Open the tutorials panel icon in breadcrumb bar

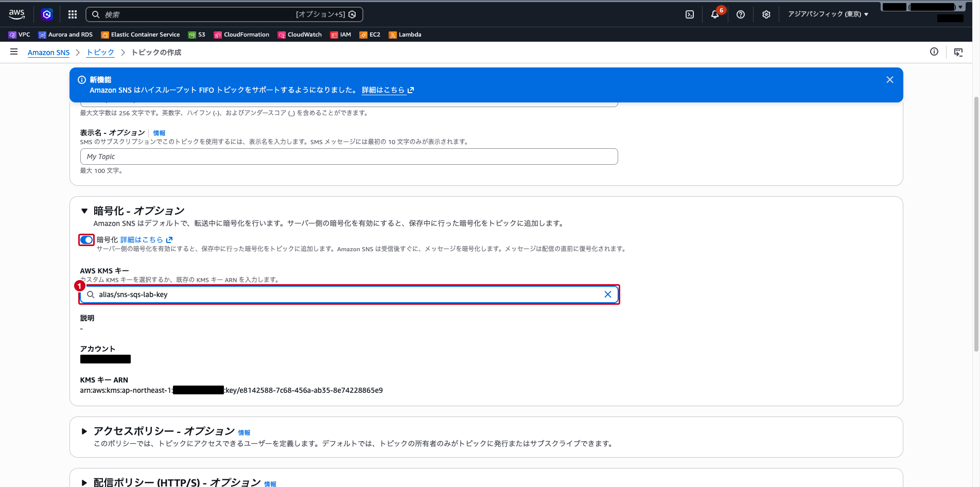click(x=958, y=52)
